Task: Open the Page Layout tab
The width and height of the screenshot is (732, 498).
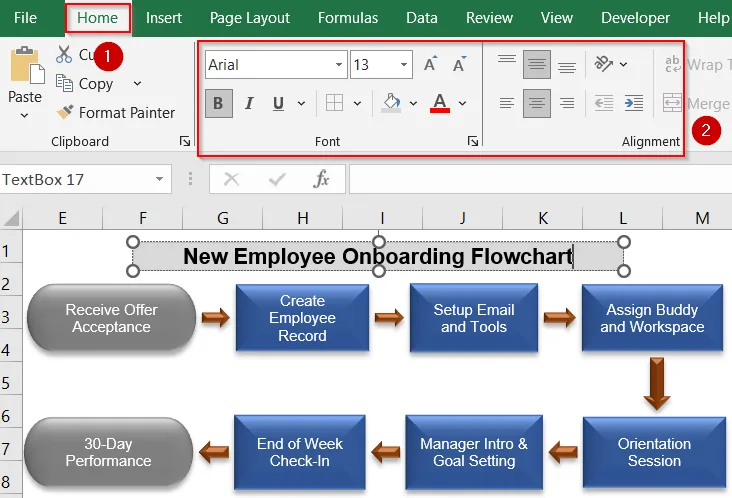Action: tap(250, 18)
